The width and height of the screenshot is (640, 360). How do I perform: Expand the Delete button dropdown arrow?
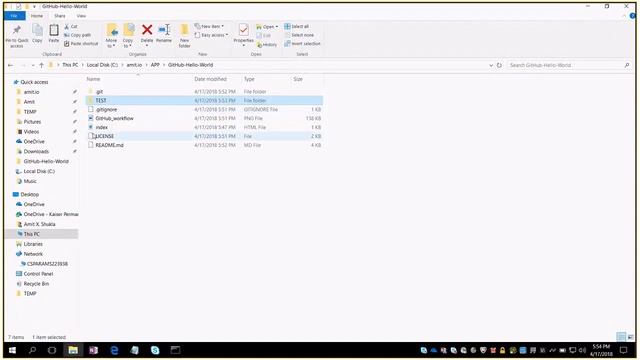click(x=147, y=45)
